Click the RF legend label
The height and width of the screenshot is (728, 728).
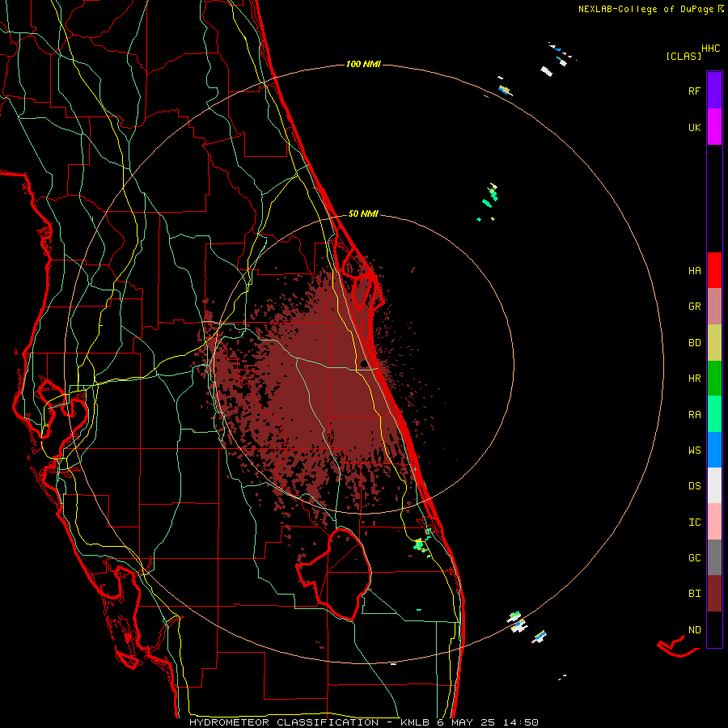[x=694, y=91]
